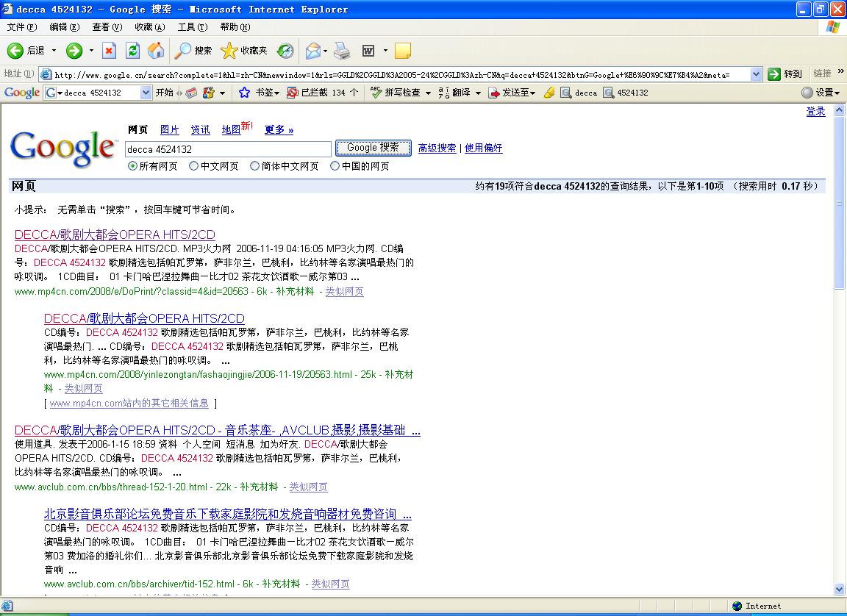Open the 收藏夹 favorites star
The width and height of the screenshot is (847, 616).
pyautogui.click(x=244, y=51)
